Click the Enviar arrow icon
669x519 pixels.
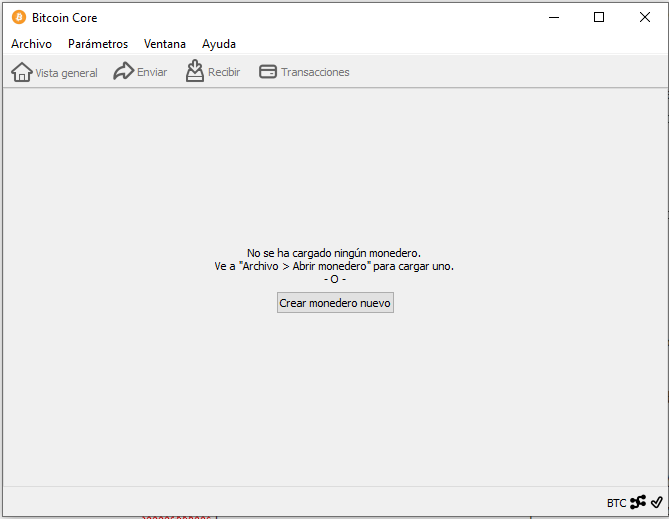[124, 71]
